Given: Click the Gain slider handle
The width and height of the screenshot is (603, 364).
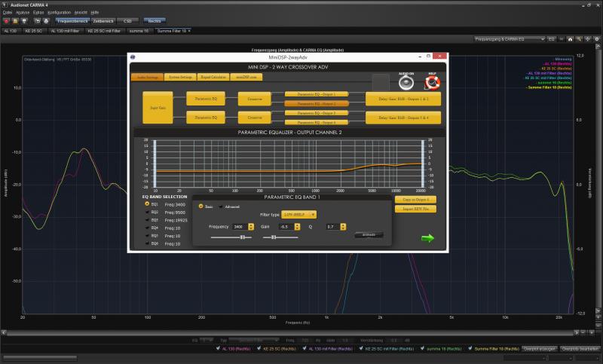Looking at the screenshot, I should point(273,237).
